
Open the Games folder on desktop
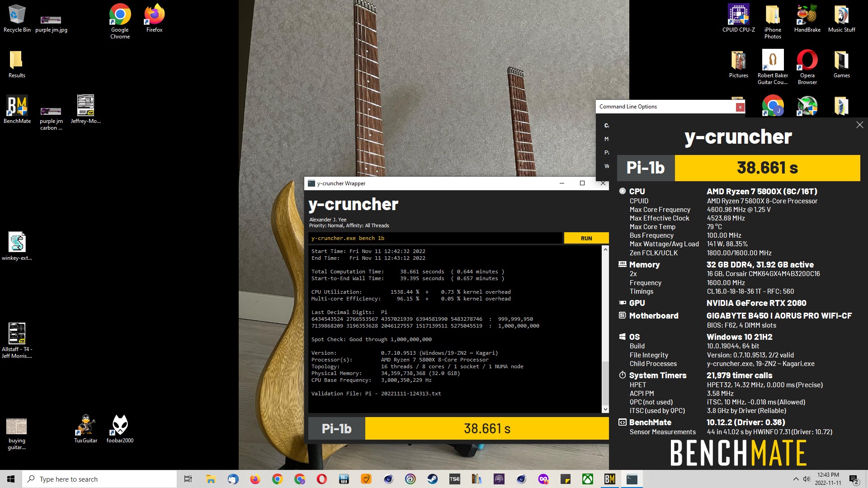click(841, 64)
